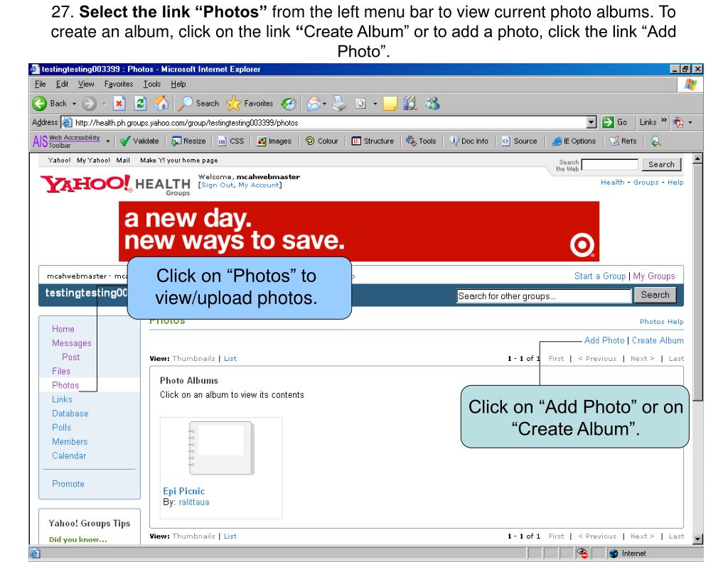This screenshot has height=562, width=728.
Task: Click the Mail envelope icon
Action: (314, 104)
